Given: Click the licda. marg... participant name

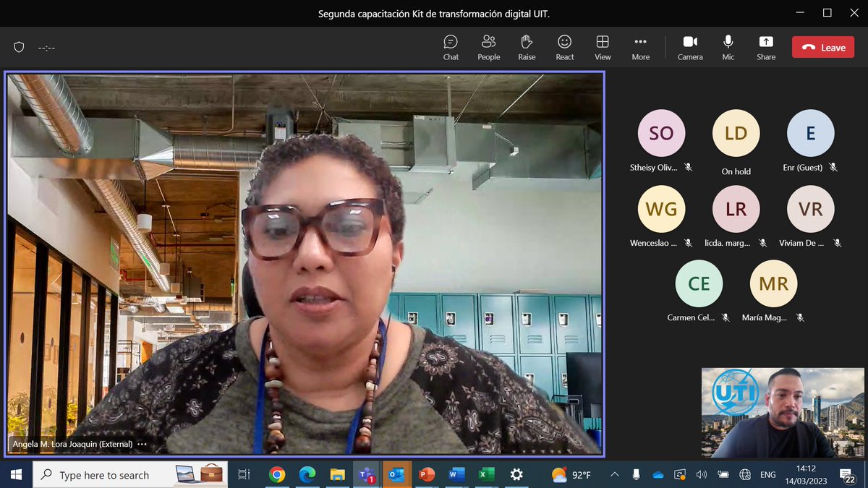Looking at the screenshot, I should tap(728, 243).
